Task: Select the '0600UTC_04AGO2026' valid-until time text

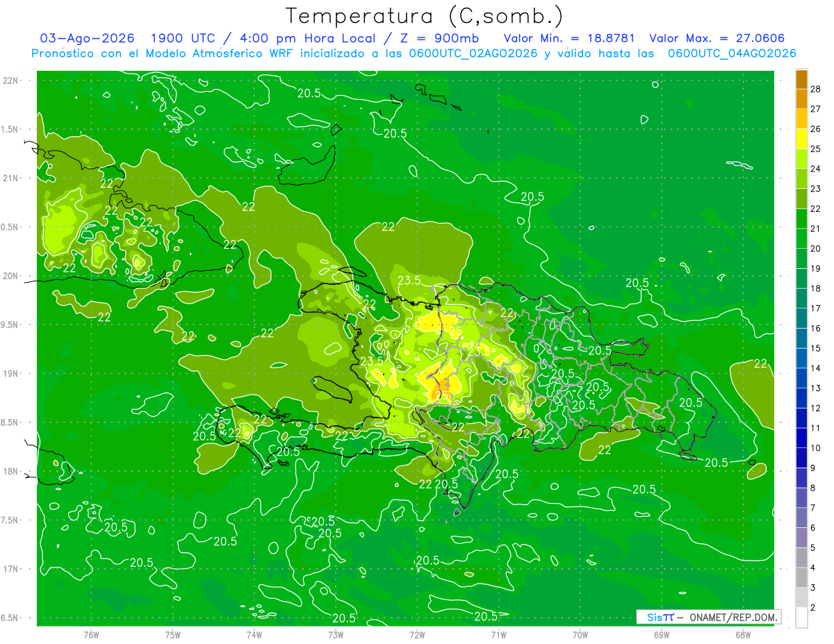Action: tap(731, 53)
